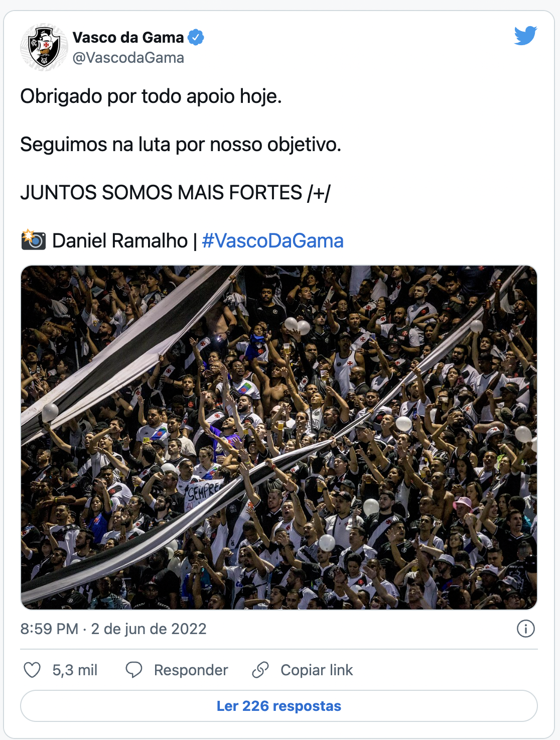The image size is (560, 740).
Task: Click the blue verified badge
Action: (196, 37)
